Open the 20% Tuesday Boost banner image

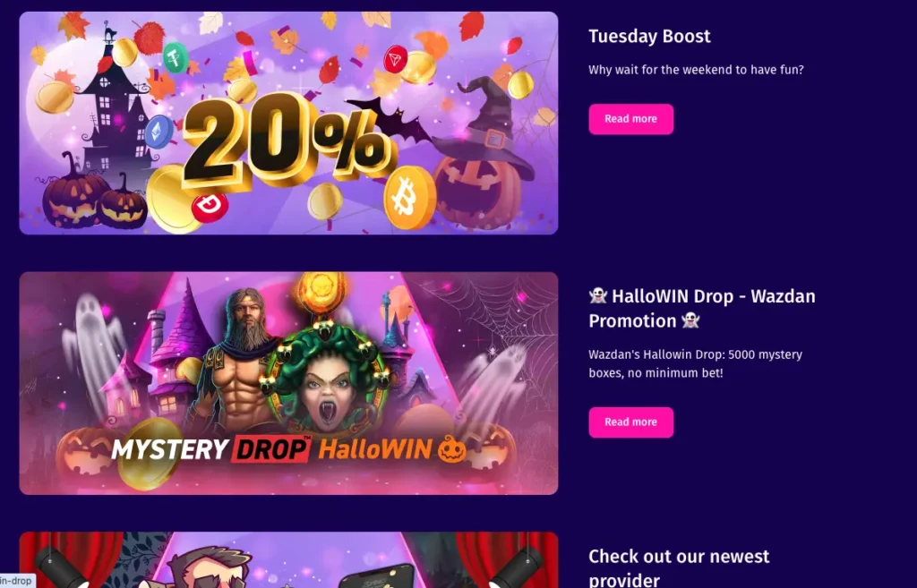[x=289, y=123]
